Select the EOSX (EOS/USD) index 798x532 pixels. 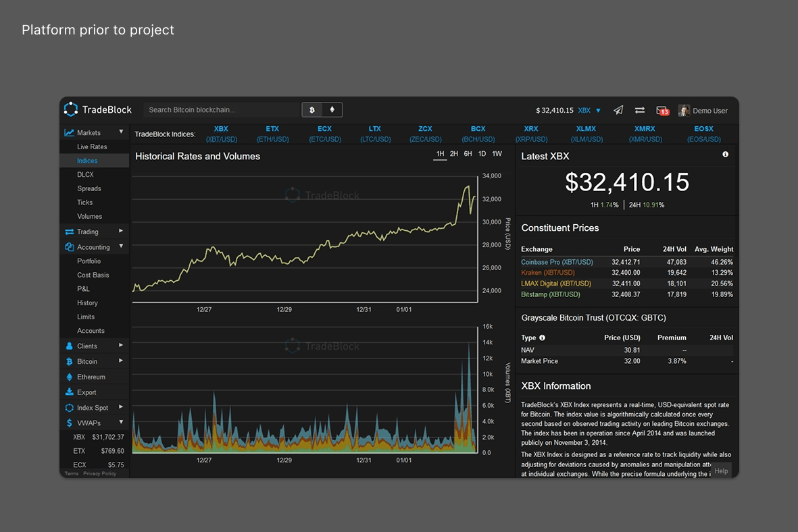704,134
